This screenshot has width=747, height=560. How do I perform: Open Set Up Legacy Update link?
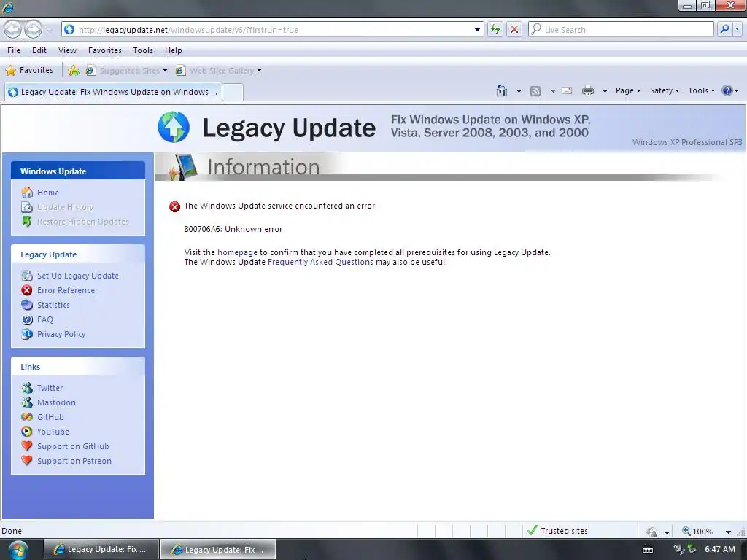78,276
